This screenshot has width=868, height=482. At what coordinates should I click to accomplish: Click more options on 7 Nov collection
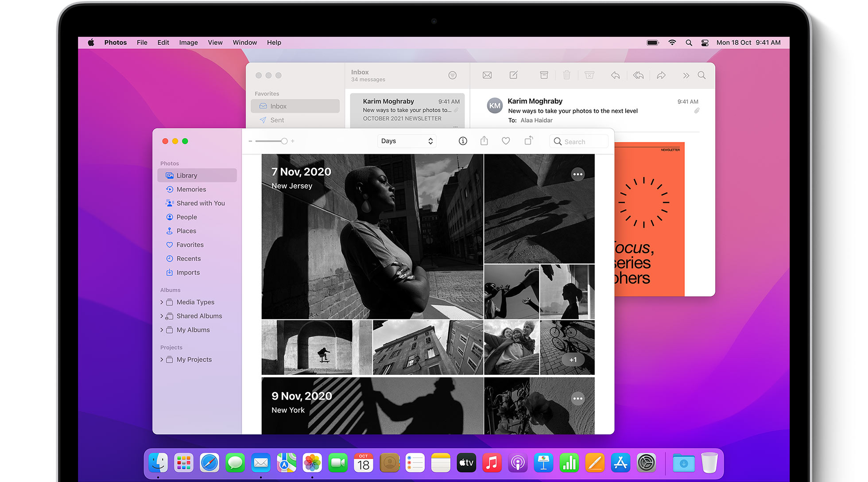(577, 174)
